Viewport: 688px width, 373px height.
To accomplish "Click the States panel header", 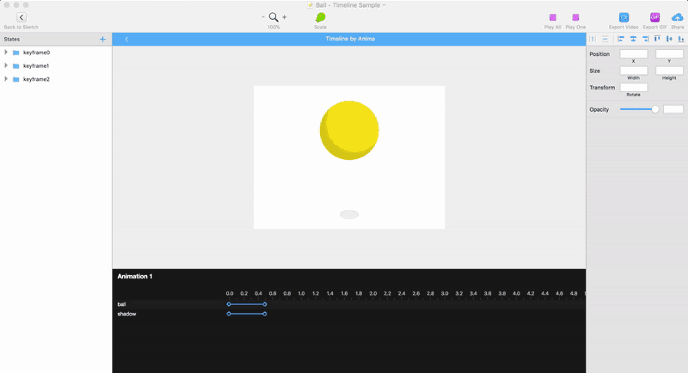I will [x=56, y=39].
